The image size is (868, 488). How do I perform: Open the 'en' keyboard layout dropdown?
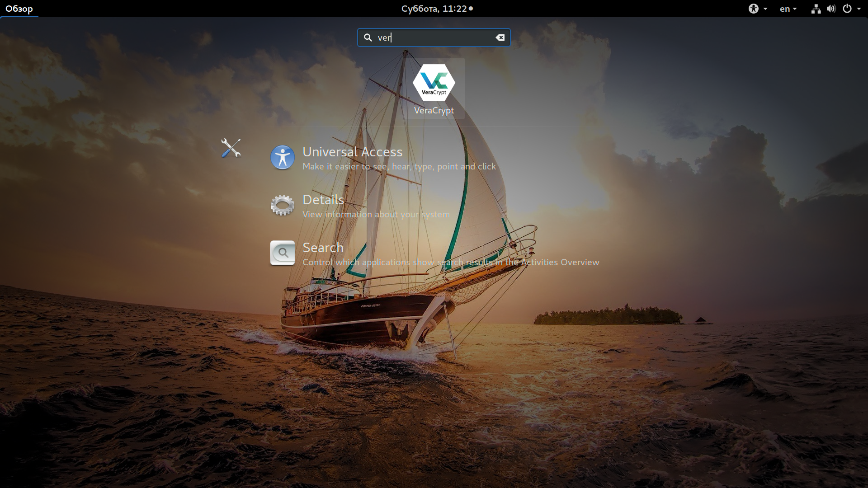tap(788, 9)
